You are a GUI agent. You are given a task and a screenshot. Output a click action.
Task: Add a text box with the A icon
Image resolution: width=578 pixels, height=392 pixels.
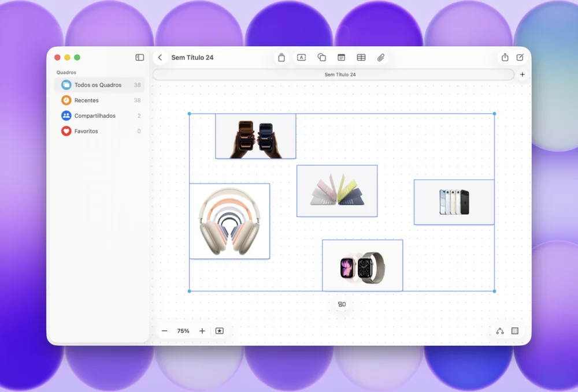click(302, 57)
